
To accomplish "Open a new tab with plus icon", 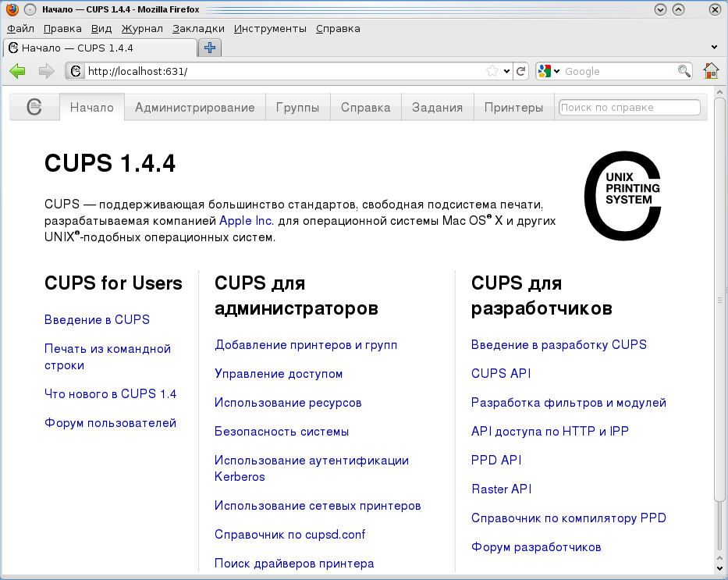I will click(x=210, y=48).
